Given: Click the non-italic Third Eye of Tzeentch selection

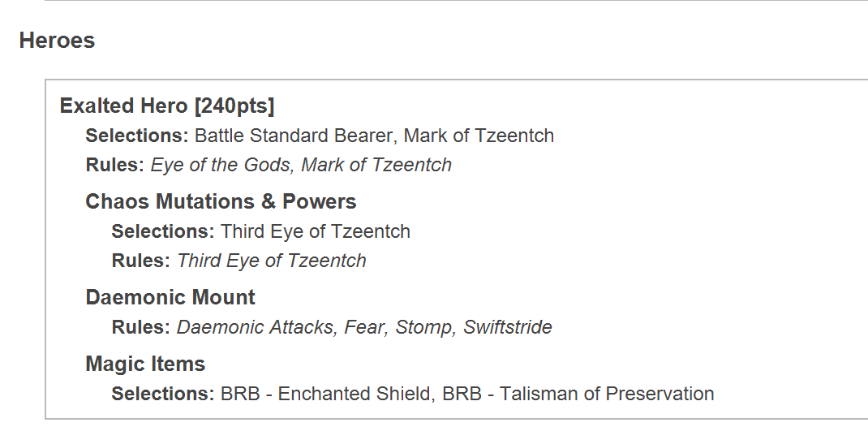Looking at the screenshot, I should click(x=316, y=231).
